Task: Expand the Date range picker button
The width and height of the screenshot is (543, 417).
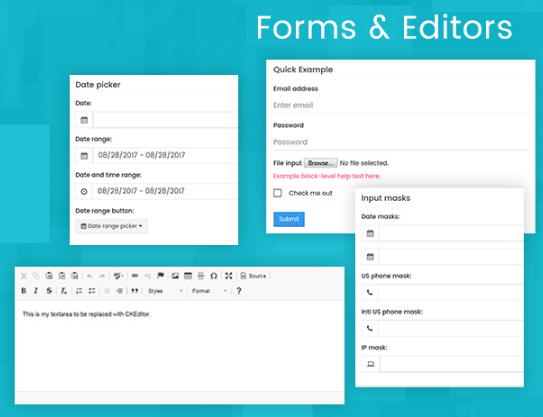Action: tap(112, 226)
